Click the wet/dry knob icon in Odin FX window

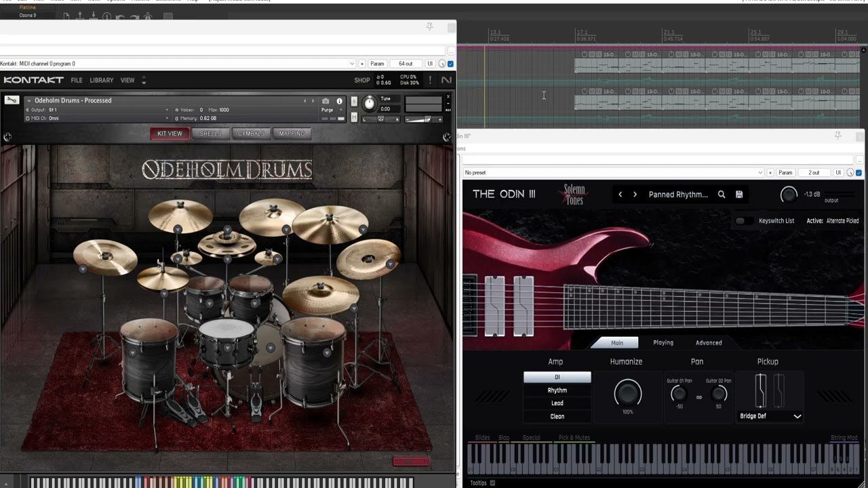[x=850, y=173]
